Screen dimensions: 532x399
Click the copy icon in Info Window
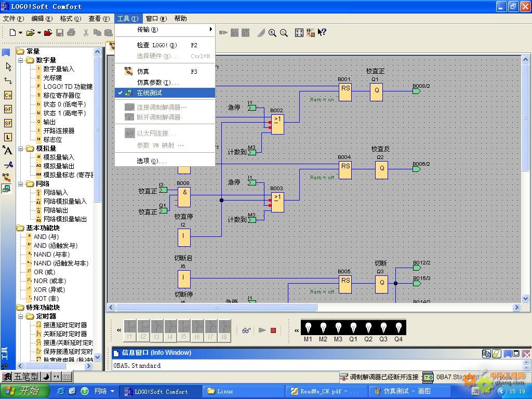[x=486, y=354]
